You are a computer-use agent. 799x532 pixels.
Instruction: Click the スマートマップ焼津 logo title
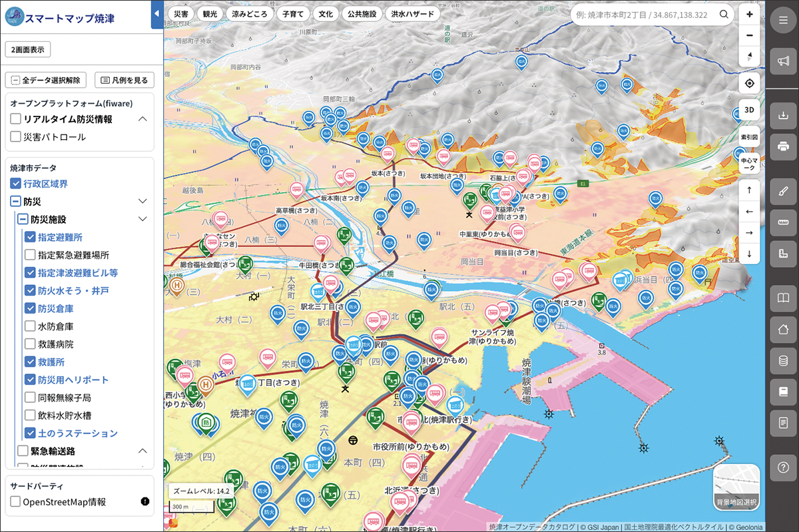(59, 17)
